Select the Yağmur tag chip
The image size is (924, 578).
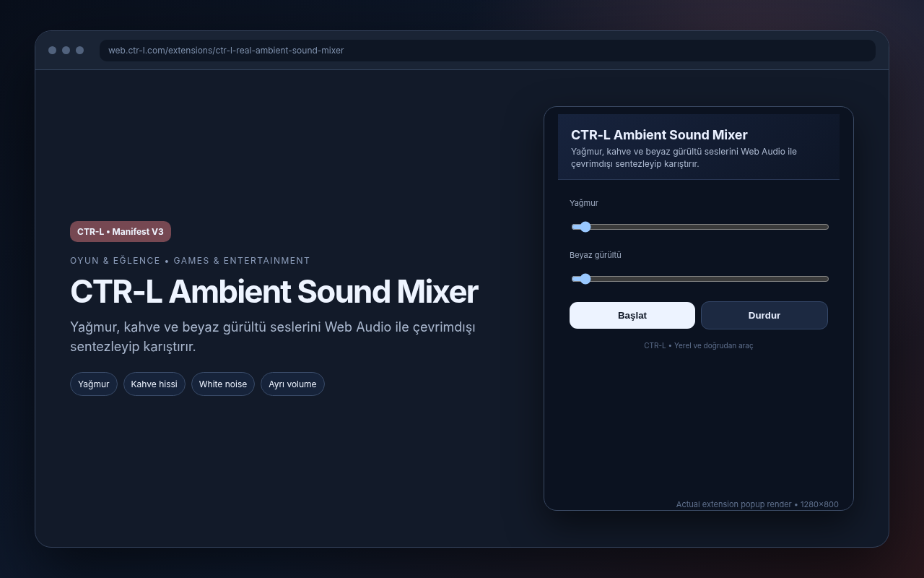(x=94, y=384)
